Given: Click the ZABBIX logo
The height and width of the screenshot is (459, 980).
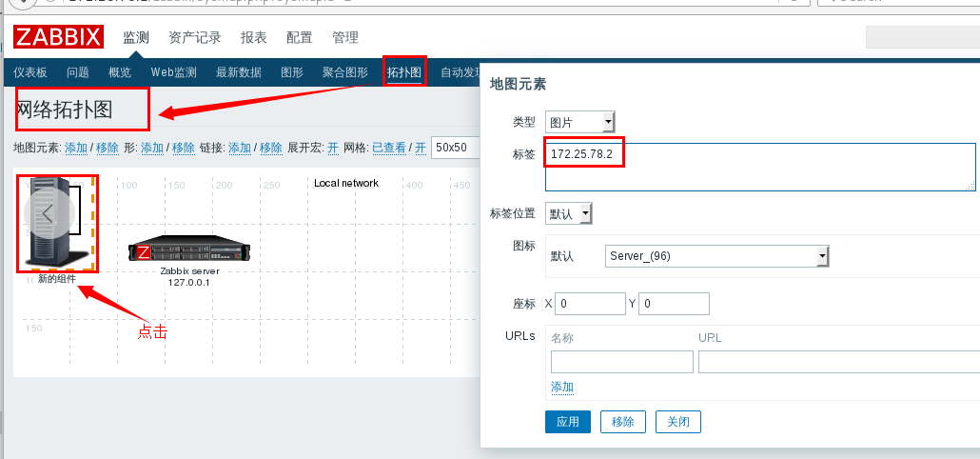Looking at the screenshot, I should coord(58,37).
